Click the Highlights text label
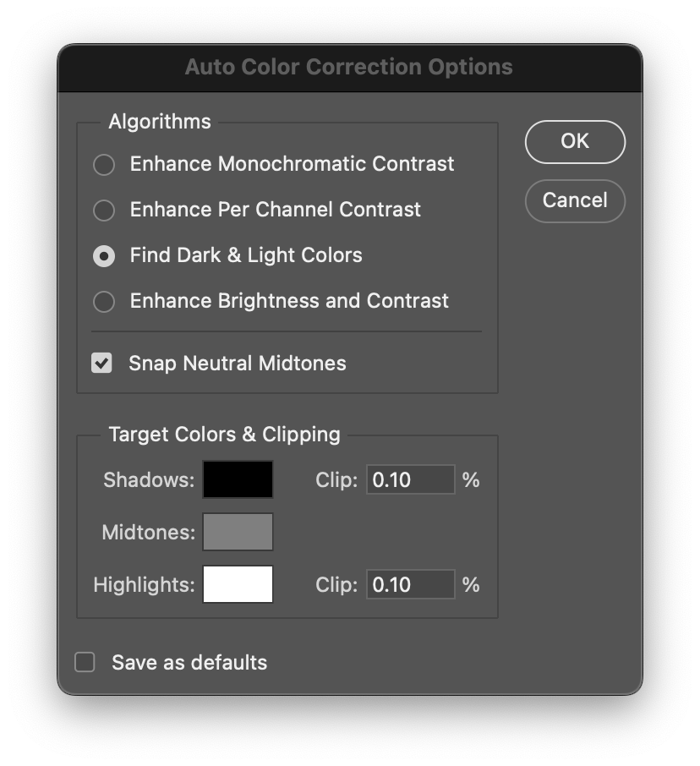Image resolution: width=700 pixels, height=766 pixels. tap(144, 585)
